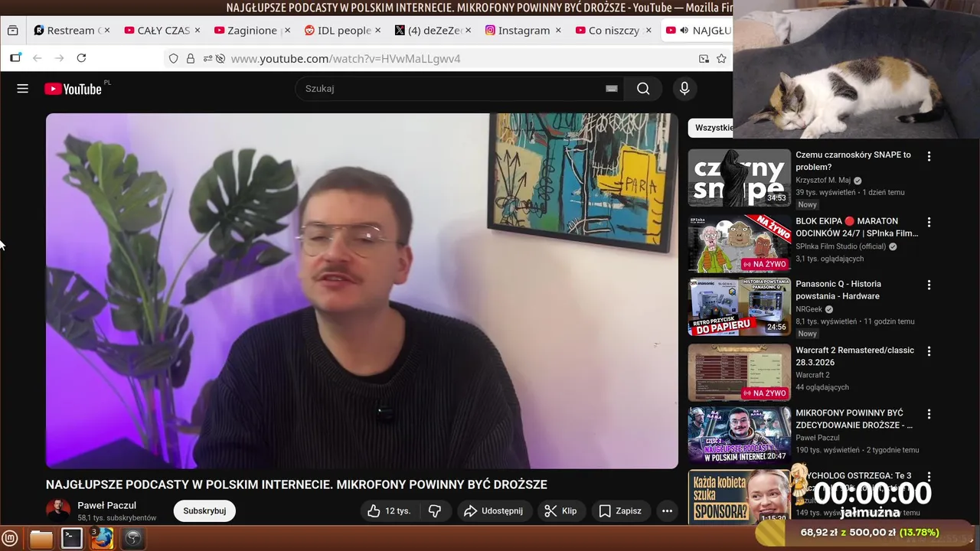Dislike the video

[x=435, y=511]
